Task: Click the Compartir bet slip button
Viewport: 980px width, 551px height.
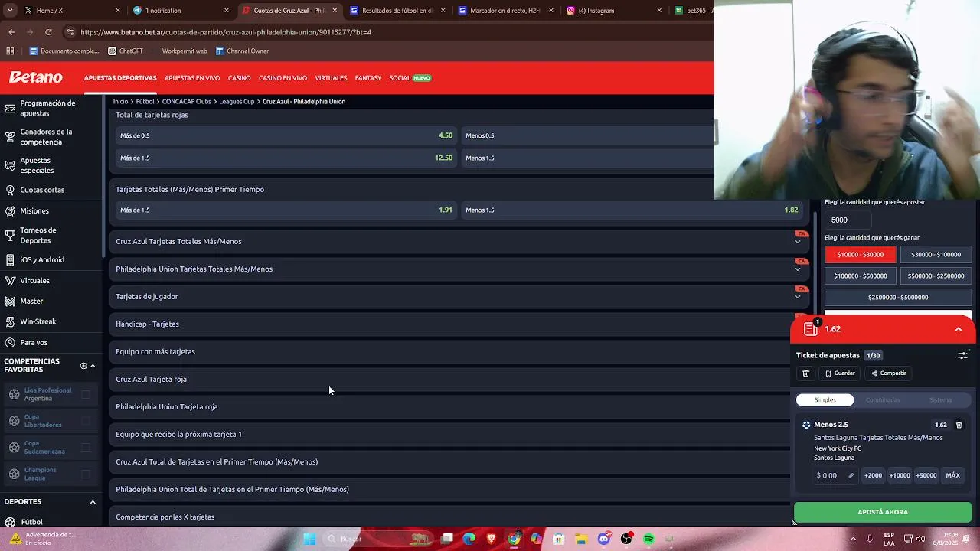Action: point(889,373)
